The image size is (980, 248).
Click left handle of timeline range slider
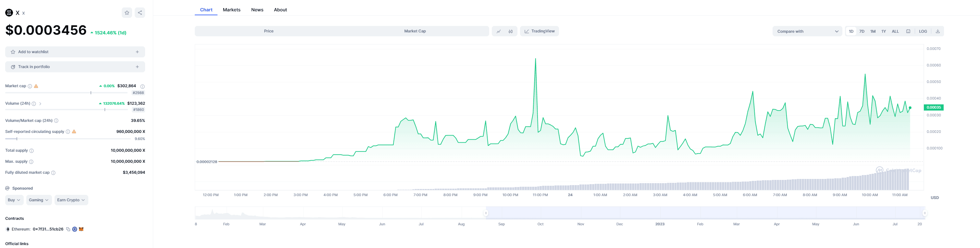(486, 213)
